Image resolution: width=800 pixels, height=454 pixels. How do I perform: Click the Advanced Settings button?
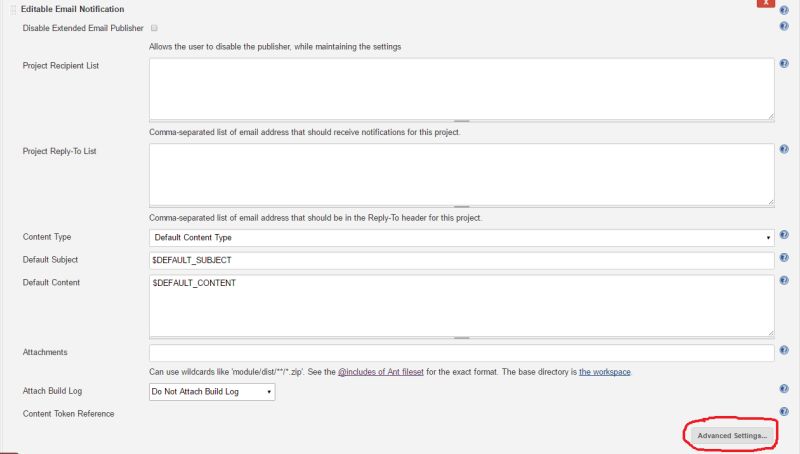(733, 436)
